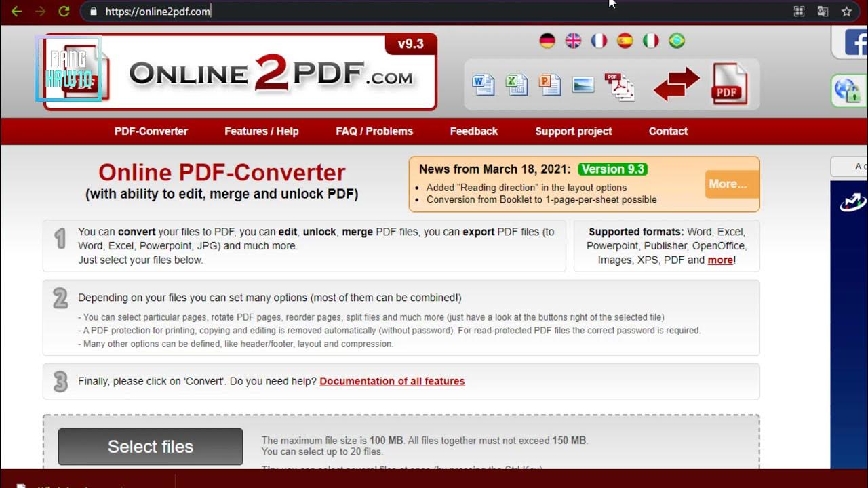Switch language to German flag

(x=547, y=41)
